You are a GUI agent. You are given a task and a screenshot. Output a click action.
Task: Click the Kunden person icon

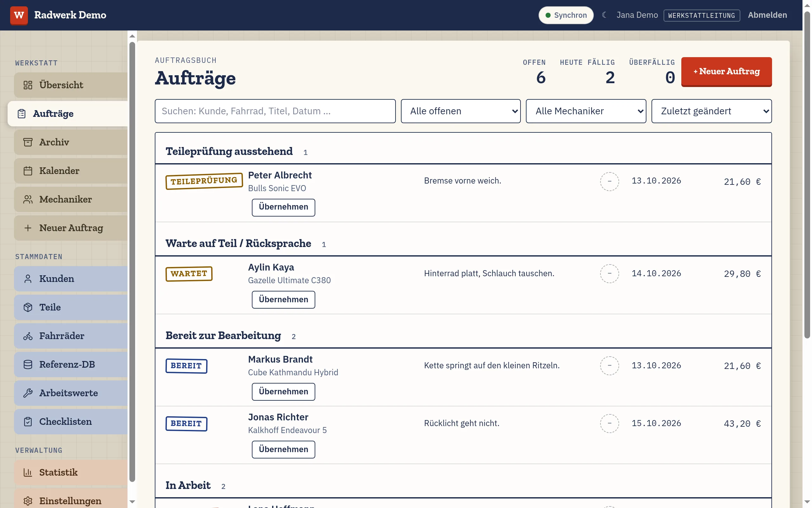tap(28, 278)
